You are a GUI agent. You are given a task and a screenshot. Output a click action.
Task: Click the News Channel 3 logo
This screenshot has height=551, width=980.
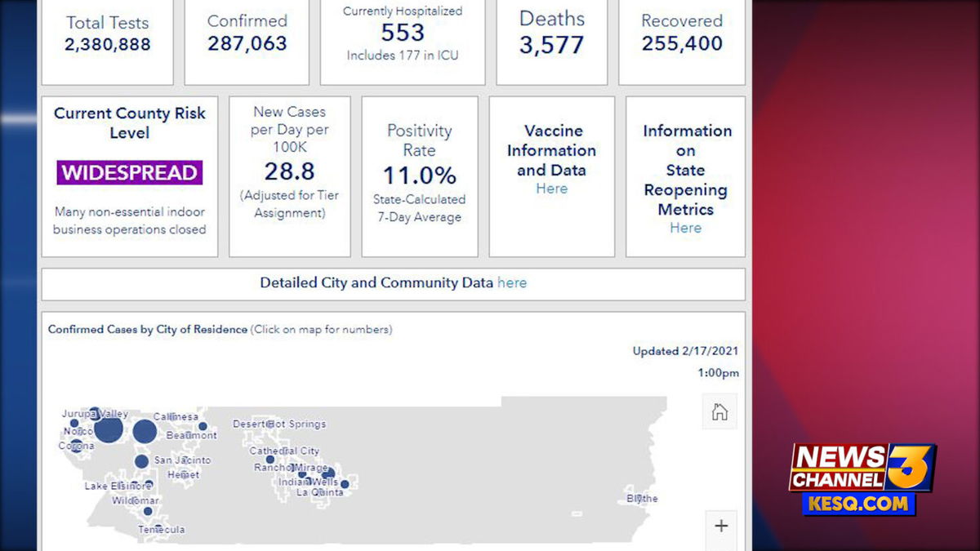point(862,468)
